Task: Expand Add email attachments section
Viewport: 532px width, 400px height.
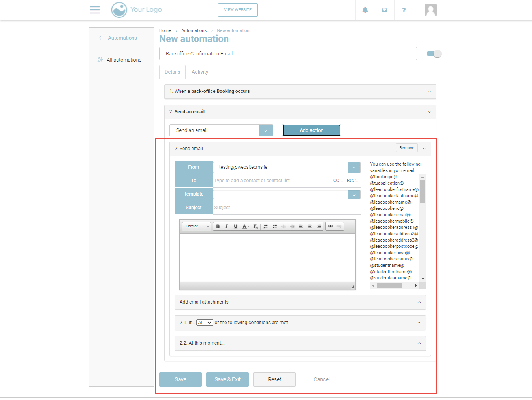Action: click(300, 302)
